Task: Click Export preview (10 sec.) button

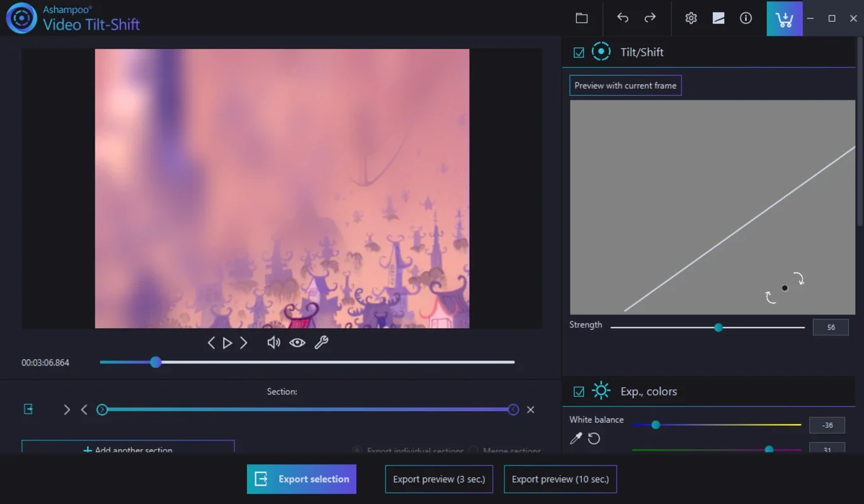Action: click(x=560, y=479)
